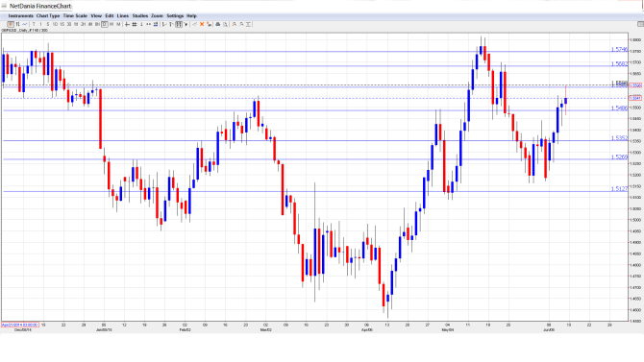Set time scale to Daily (D)
Viewport: 644px width, 362px height.
105,24
